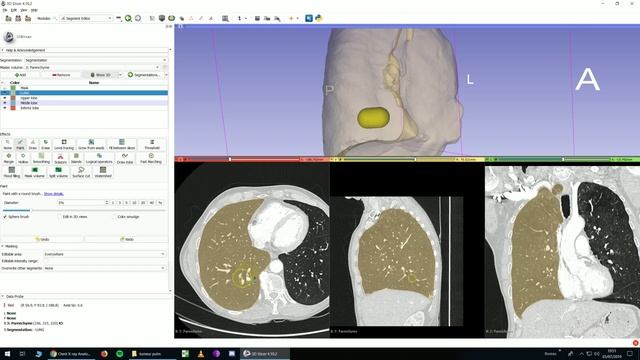Screen dimensions: 640x360
Task: Open the Threshold effect
Action: point(152,144)
